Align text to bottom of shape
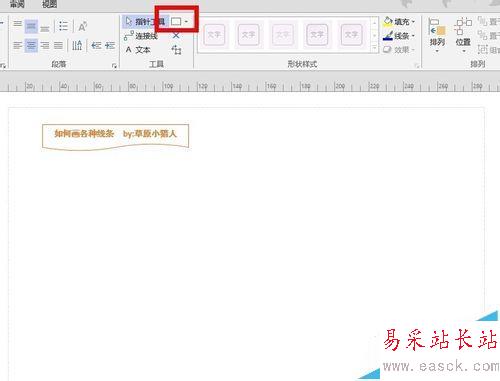500x381 pixels. pos(45,28)
